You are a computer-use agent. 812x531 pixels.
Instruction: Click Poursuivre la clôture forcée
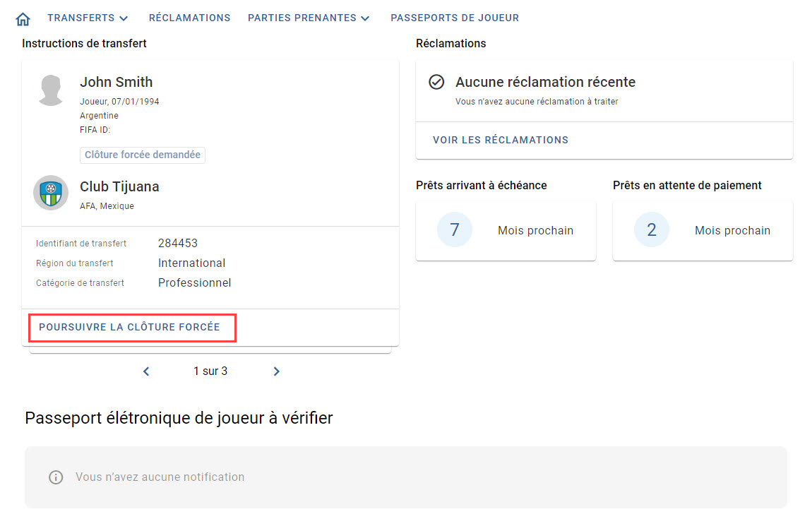pyautogui.click(x=129, y=328)
